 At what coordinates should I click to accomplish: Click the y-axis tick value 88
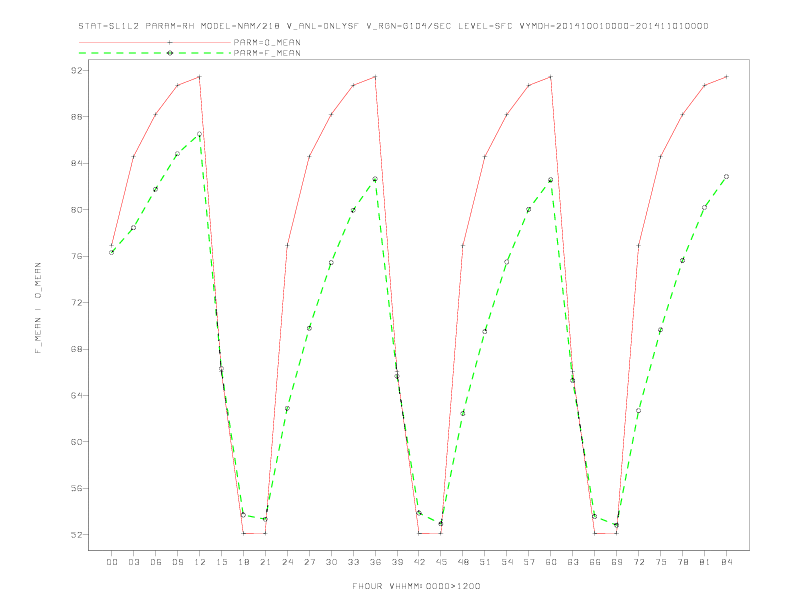click(x=76, y=117)
